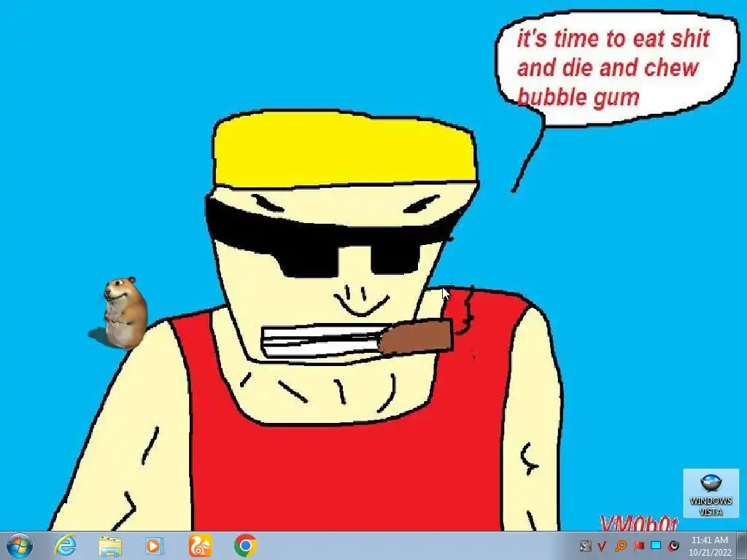The width and height of the screenshot is (747, 560).
Task: Open the Windows Start menu orb
Action: 19,545
